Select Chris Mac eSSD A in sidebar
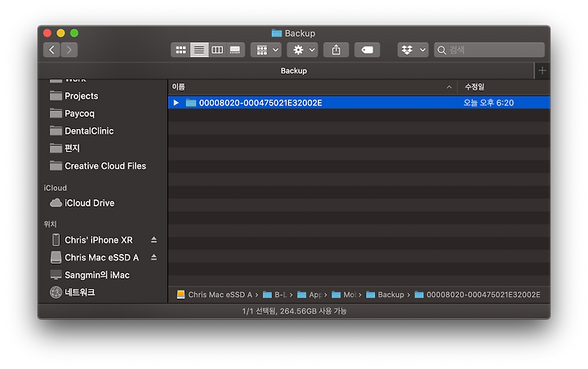The image size is (588, 369). pos(95,258)
